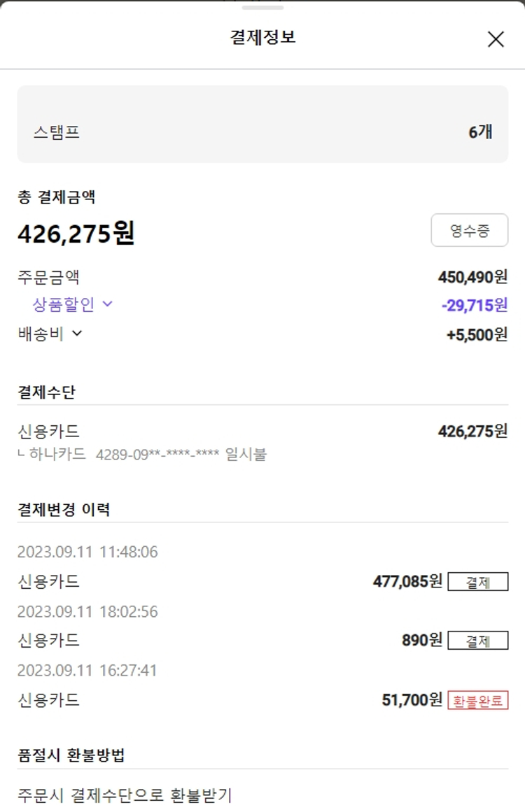525x812 pixels.
Task: Close the 결제정보 payment info sheet
Action: coord(496,39)
